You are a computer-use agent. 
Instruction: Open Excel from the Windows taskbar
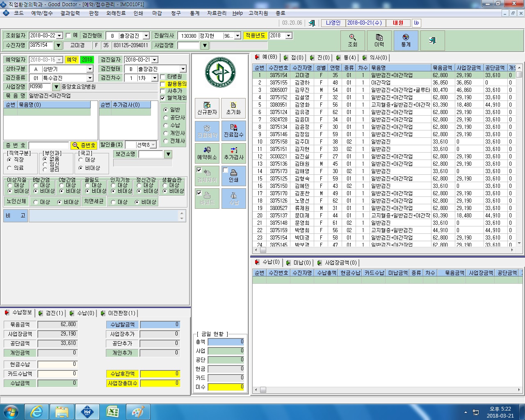pyautogui.click(x=112, y=411)
